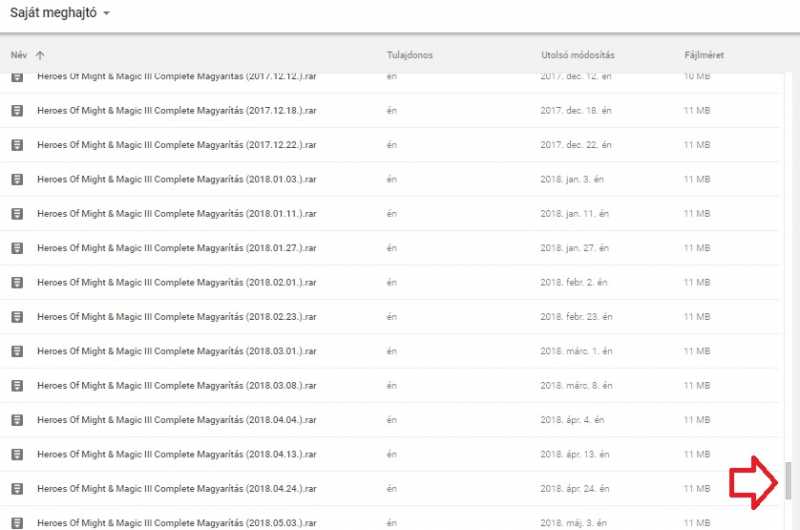This screenshot has height=530, width=800.
Task: Sort by Fájlméret column header
Action: click(x=704, y=55)
